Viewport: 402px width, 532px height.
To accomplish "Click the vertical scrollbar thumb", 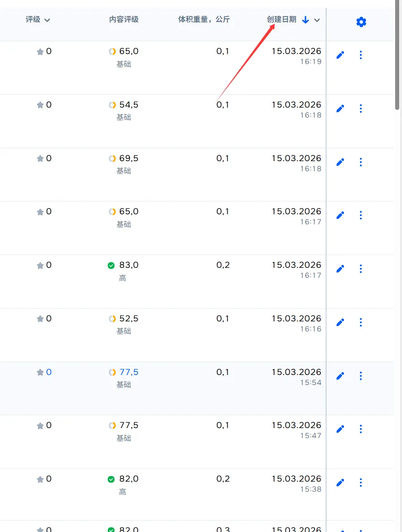I will click(397, 55).
